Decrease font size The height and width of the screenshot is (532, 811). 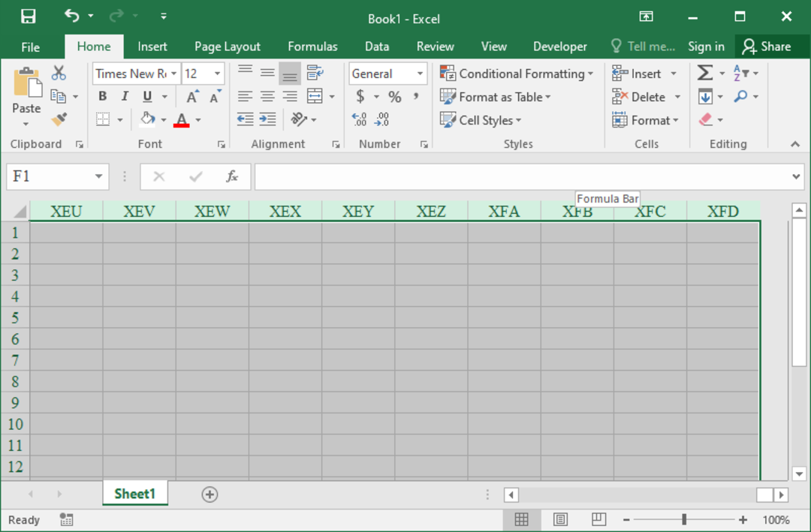point(215,96)
